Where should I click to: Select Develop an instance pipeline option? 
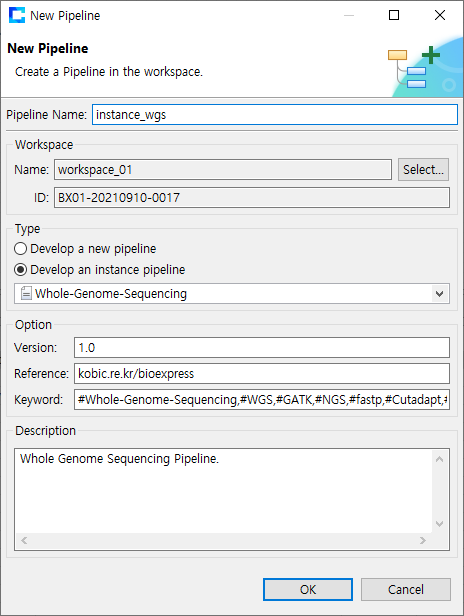(99, 270)
